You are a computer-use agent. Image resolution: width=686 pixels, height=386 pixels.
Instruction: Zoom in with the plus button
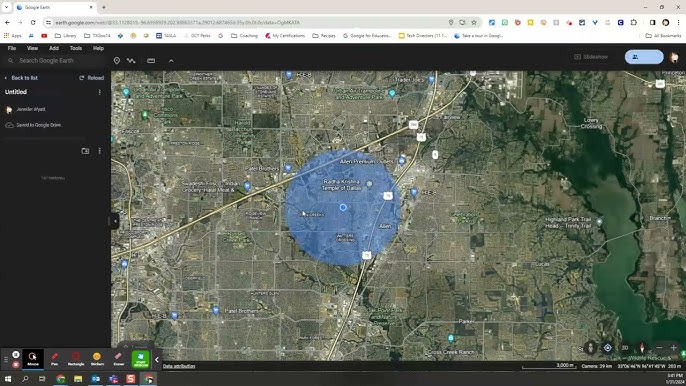673,348
